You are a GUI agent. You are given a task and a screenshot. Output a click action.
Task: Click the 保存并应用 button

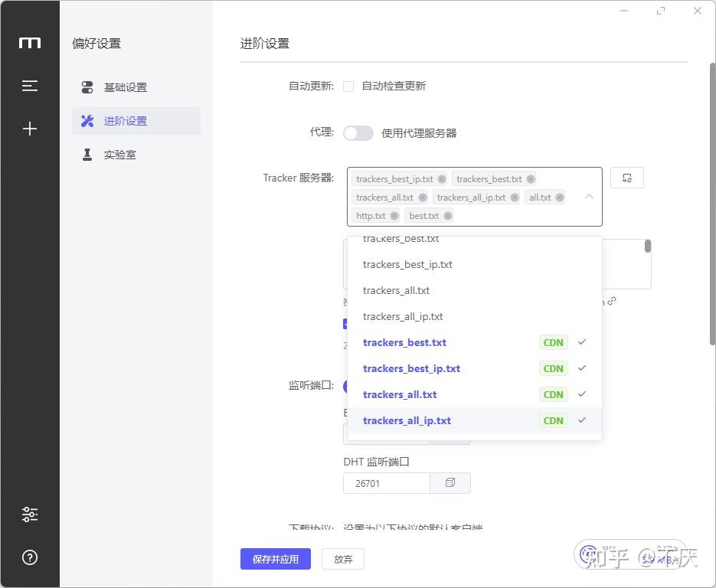tap(275, 559)
